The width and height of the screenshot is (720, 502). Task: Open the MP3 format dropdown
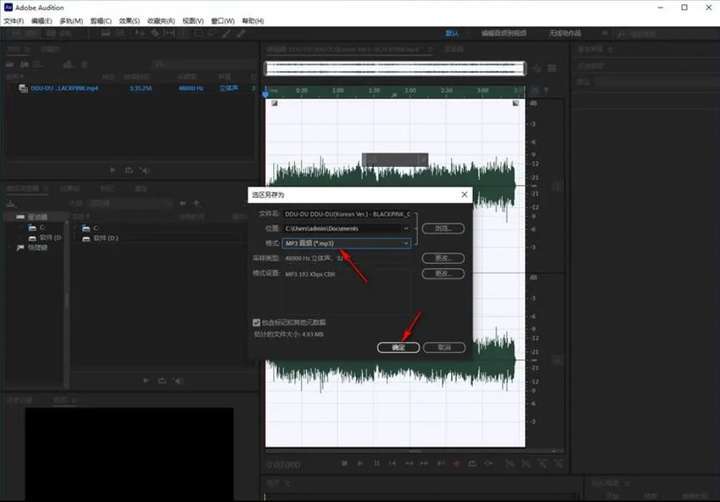click(x=347, y=243)
